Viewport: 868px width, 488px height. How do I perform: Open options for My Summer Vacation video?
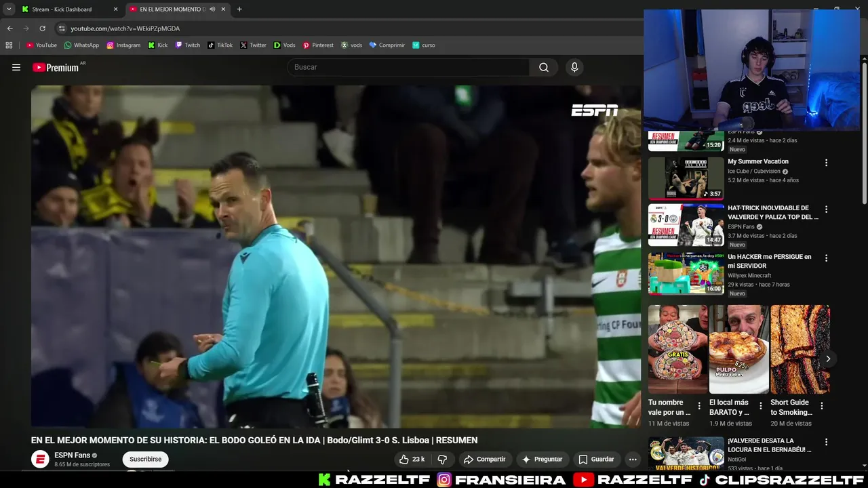pyautogui.click(x=826, y=163)
